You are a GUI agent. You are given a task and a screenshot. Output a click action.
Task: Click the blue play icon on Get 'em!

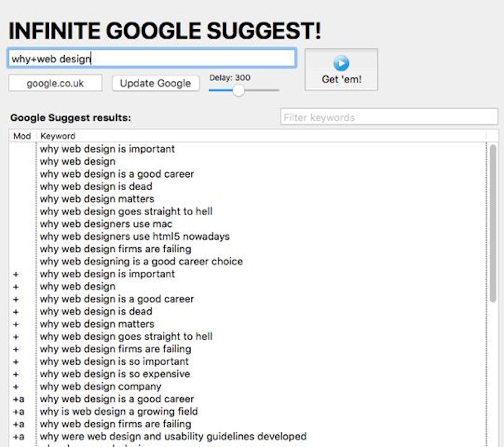(341, 63)
